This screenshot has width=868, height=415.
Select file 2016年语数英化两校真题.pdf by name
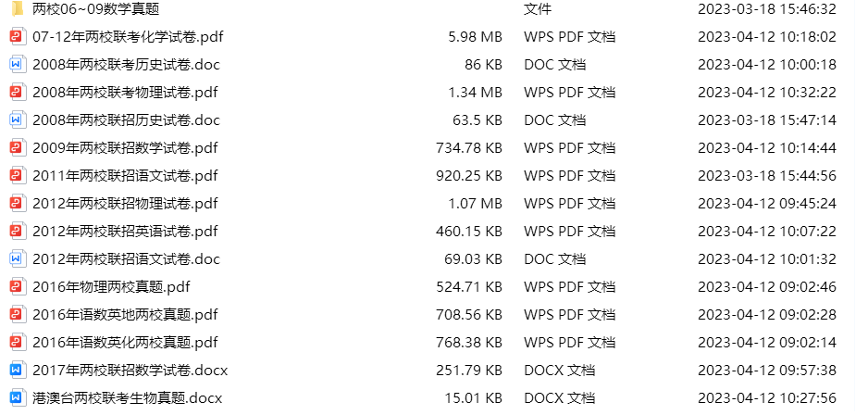coord(125,343)
